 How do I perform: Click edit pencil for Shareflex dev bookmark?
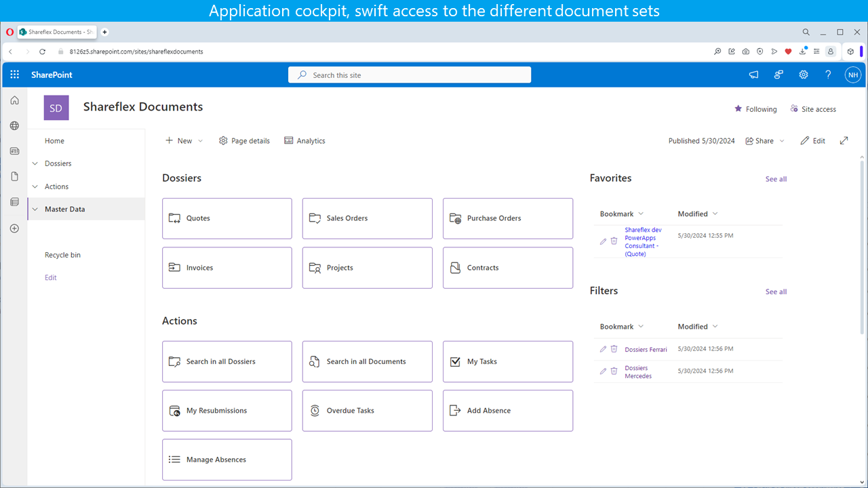[603, 241]
